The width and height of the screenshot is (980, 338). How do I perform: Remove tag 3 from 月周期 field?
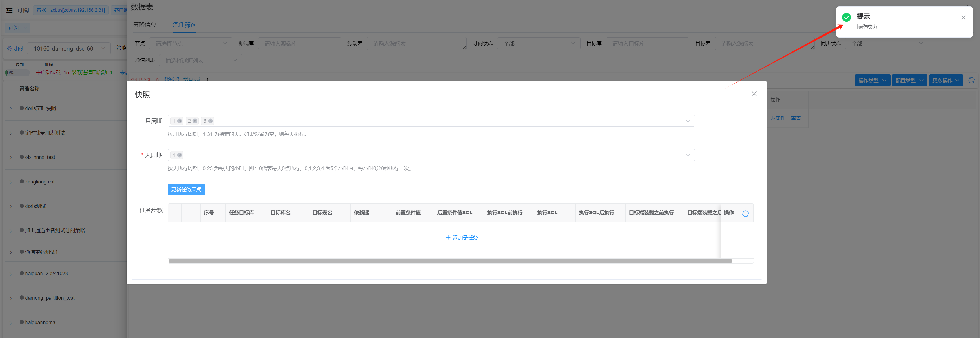210,121
